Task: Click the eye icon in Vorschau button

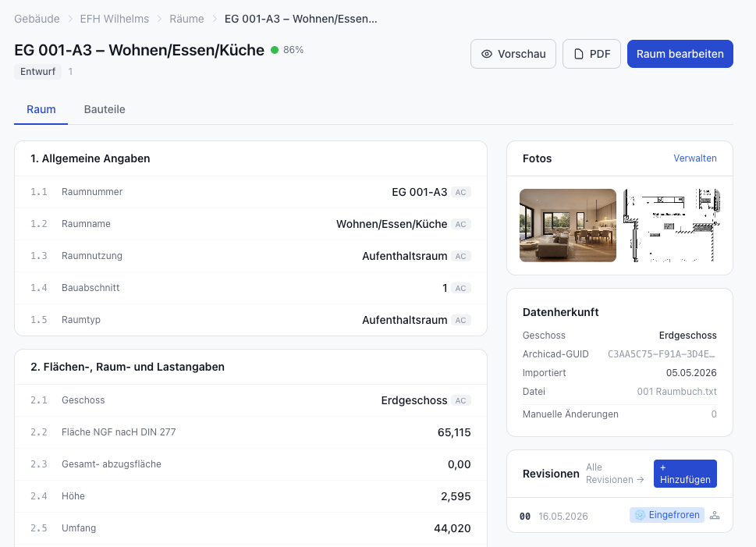Action: 487,54
